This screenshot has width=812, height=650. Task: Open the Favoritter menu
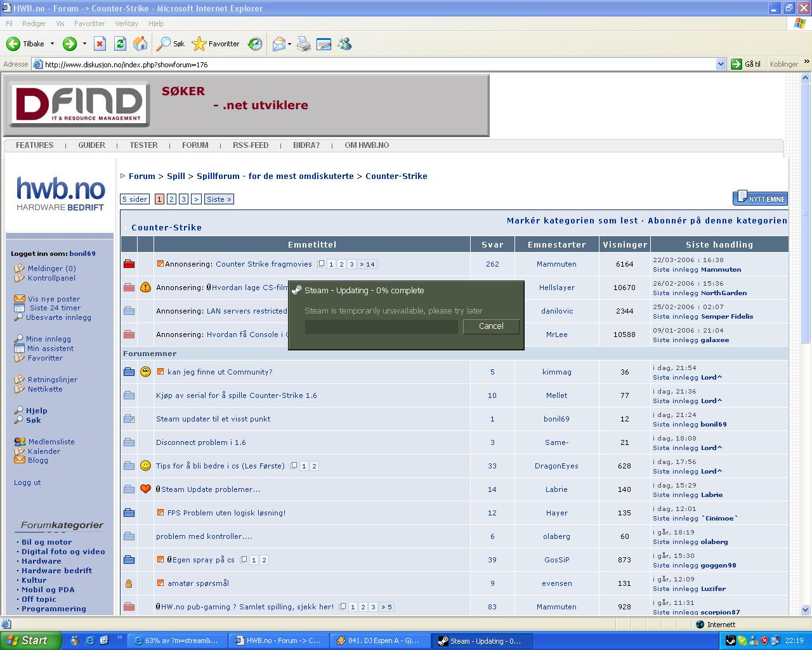pyautogui.click(x=89, y=23)
